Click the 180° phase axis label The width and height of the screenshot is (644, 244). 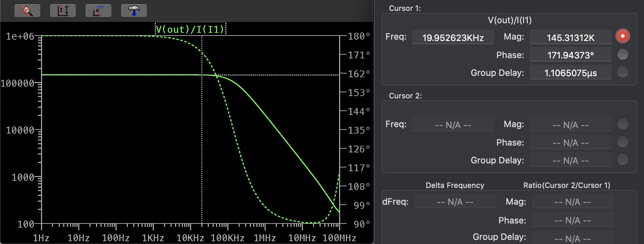359,36
